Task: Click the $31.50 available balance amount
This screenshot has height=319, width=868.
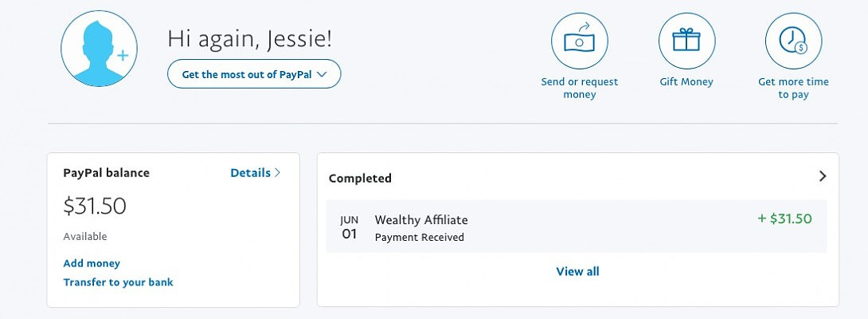Action: click(95, 206)
